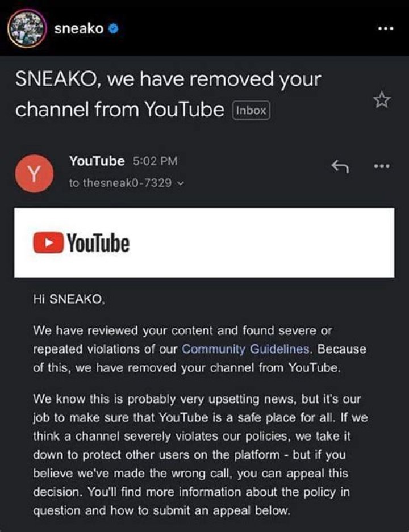This screenshot has height=532, width=409.
Task: Open the three-dot menu next to sneako
Action: coord(385,27)
